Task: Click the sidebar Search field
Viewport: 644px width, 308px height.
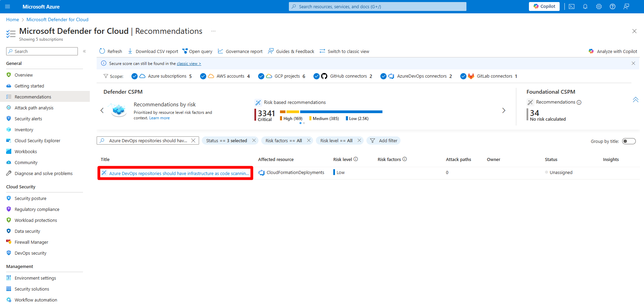Action: (x=42, y=51)
